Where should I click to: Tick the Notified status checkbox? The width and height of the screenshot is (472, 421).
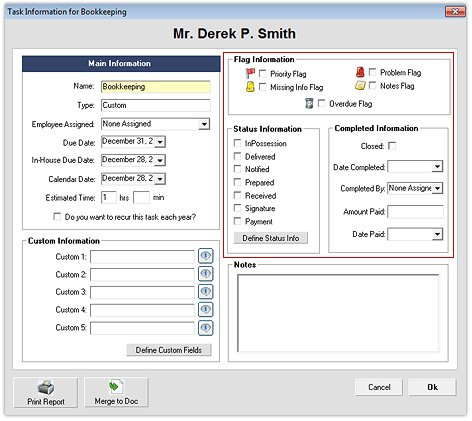[237, 169]
